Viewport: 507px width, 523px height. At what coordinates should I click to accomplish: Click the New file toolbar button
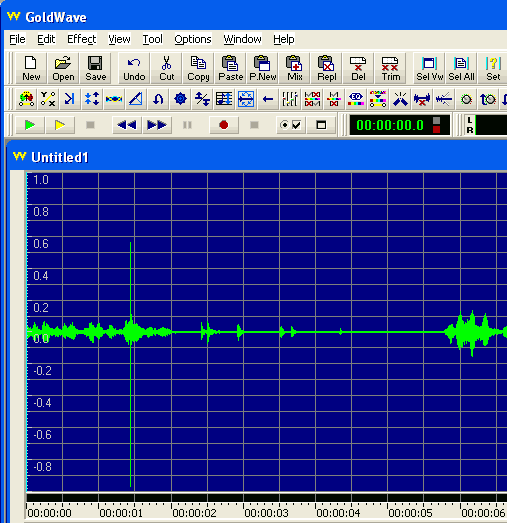tap(31, 68)
